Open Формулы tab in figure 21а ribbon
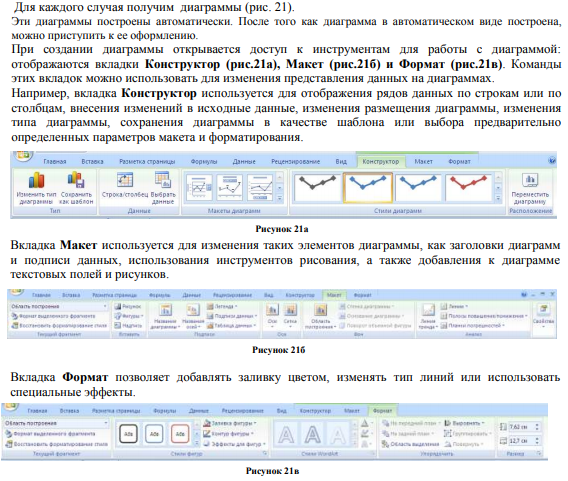 click(x=204, y=162)
